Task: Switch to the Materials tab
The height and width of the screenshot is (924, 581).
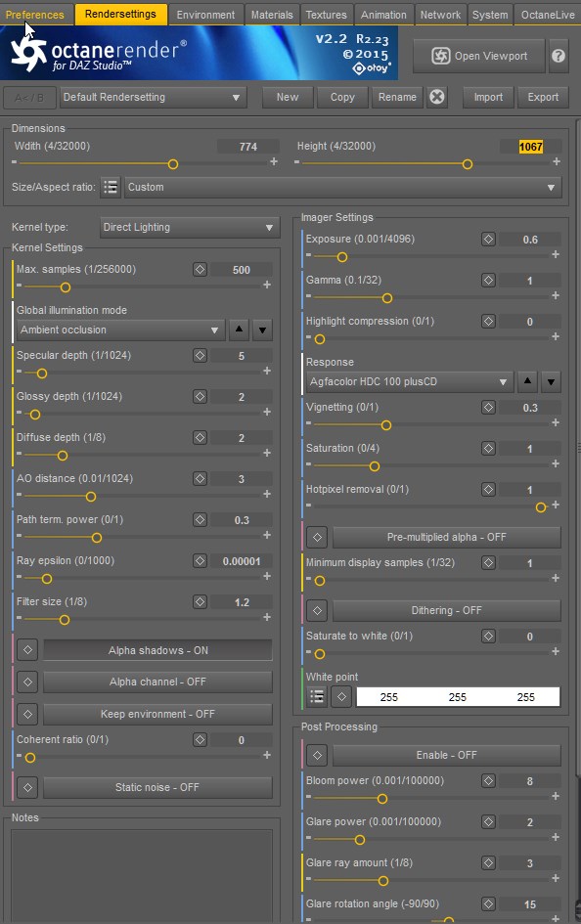Action: pyautogui.click(x=272, y=15)
